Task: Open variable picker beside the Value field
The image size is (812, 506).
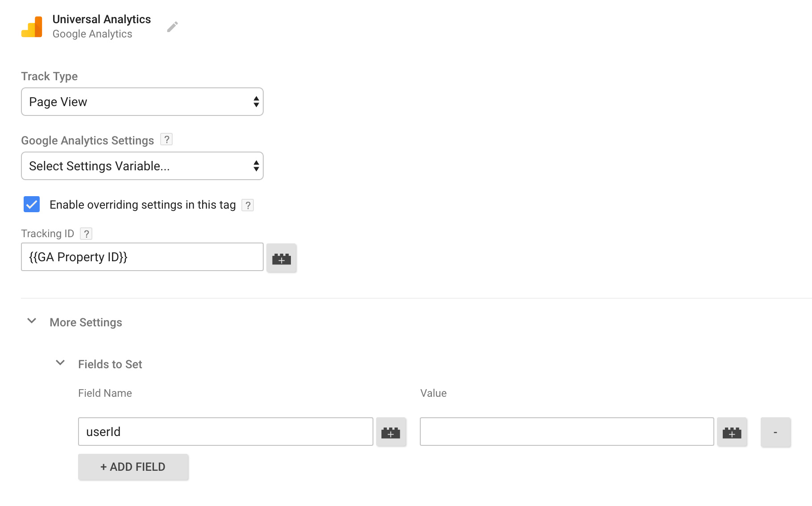Action: (x=732, y=432)
